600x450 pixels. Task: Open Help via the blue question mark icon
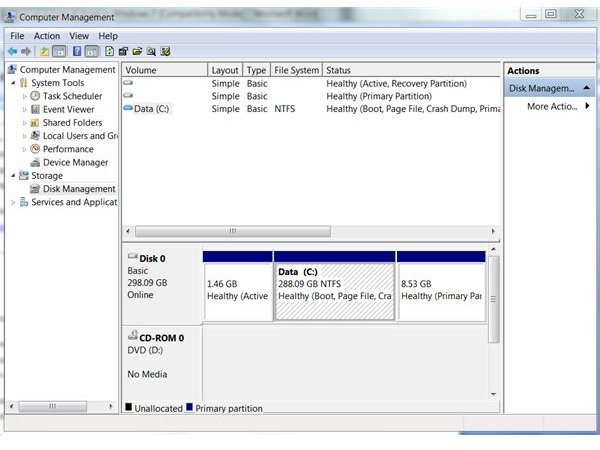click(x=77, y=51)
